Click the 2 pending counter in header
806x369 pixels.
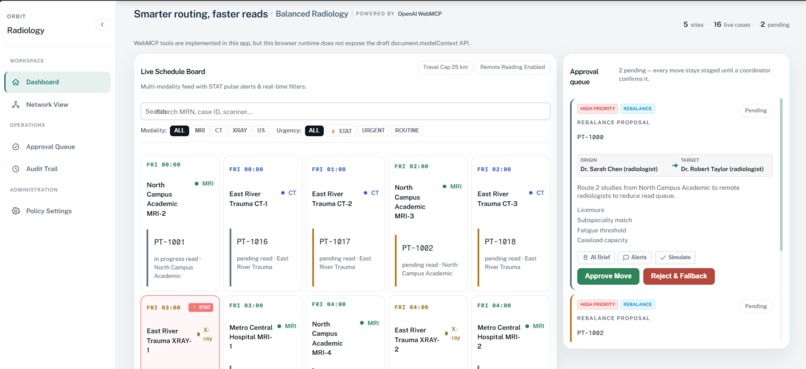pyautogui.click(x=775, y=25)
